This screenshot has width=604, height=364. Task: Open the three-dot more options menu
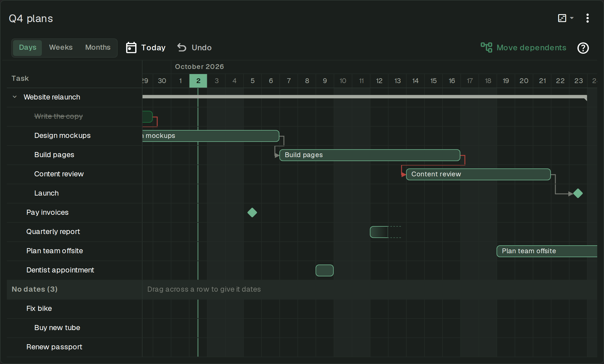pos(588,18)
